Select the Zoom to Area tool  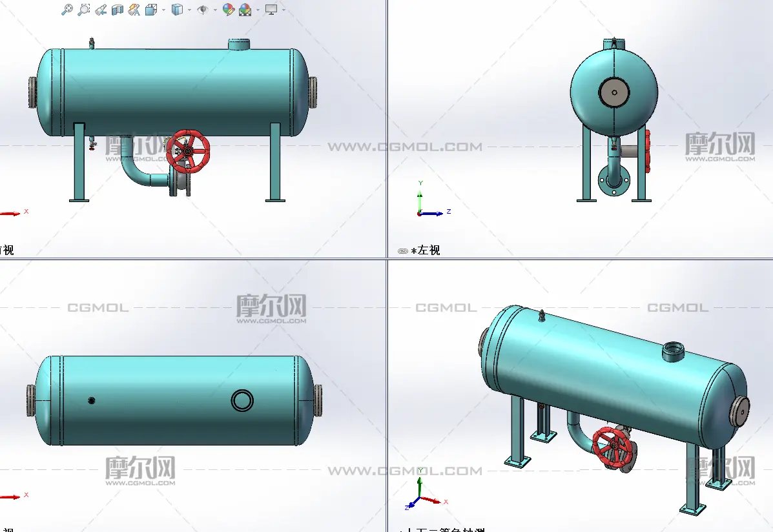click(x=83, y=10)
